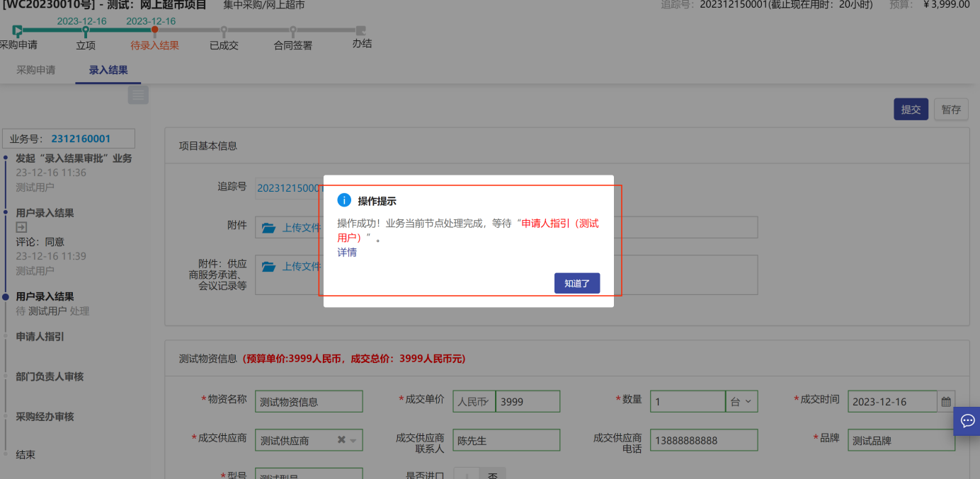
Task: Click the folder icon in 供应商服务承诺 upload row
Action: 268,267
